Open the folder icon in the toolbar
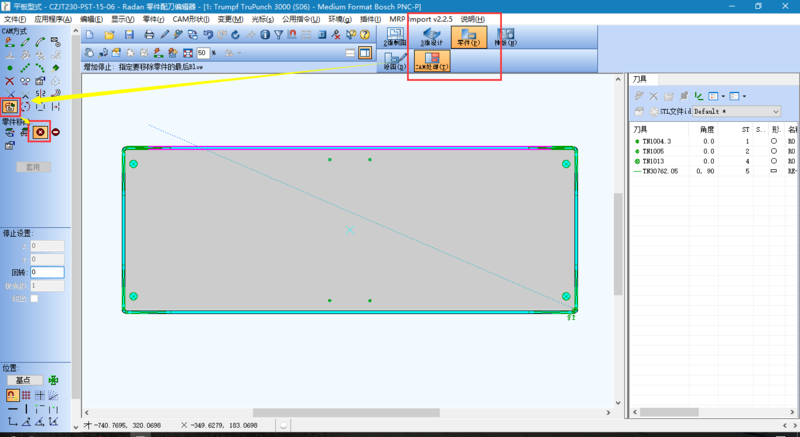The width and height of the screenshot is (800, 437). pyautogui.click(x=109, y=35)
